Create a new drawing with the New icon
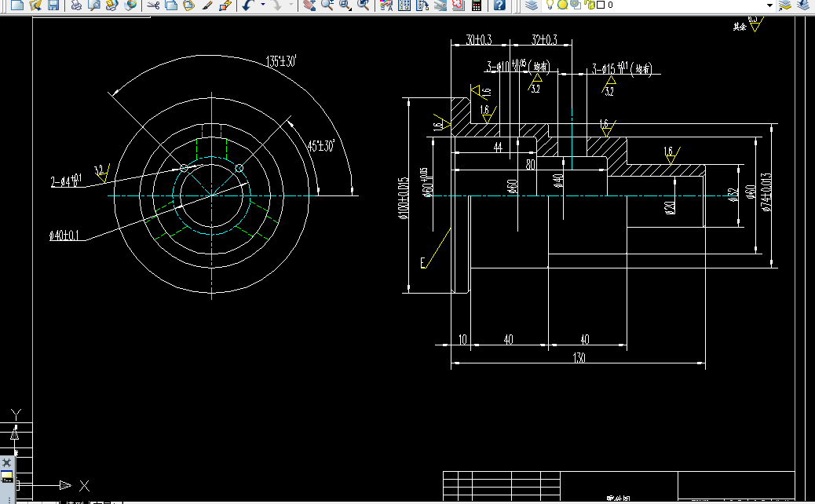 17,5
